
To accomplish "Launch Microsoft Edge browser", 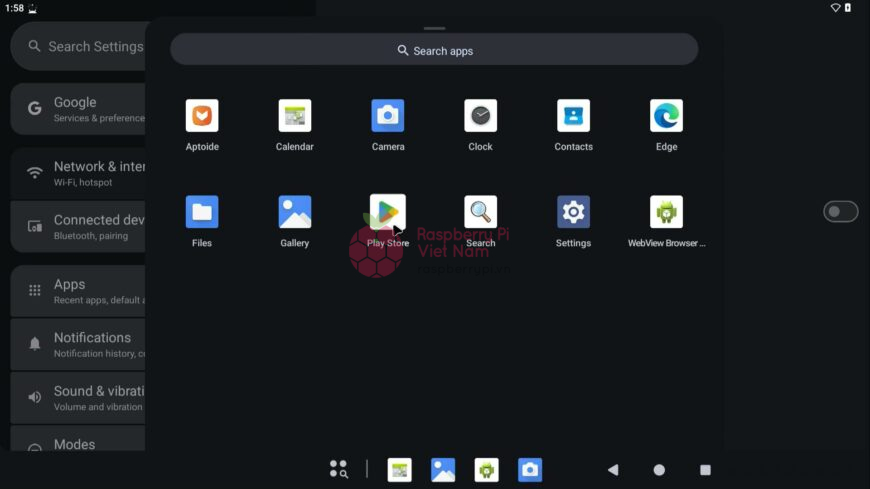I will point(667,116).
